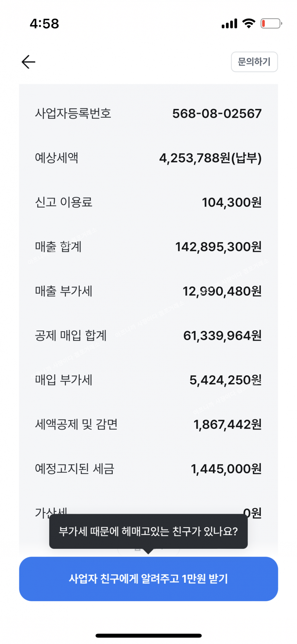Viewport: 297px width, 644px height.
Task: Tap the 12,990,480원 sales VAT value
Action: click(222, 291)
